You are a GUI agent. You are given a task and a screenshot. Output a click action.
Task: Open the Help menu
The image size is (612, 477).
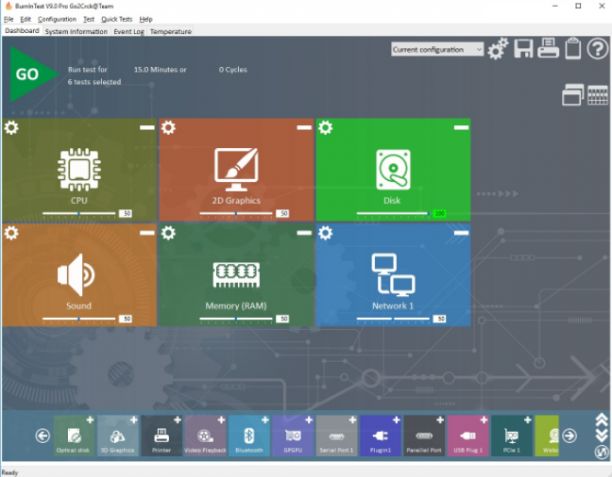146,19
